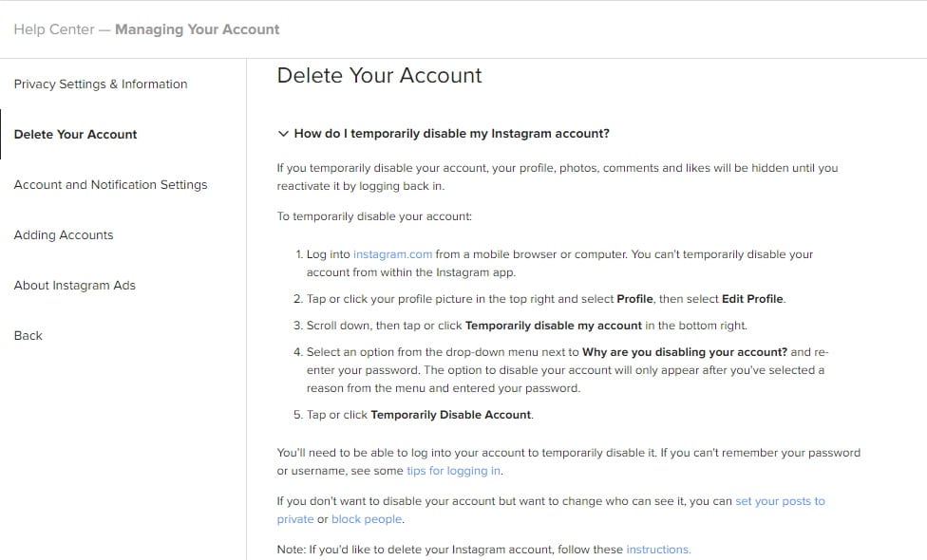Go to Account and Notification Settings
Image resolution: width=927 pixels, height=560 pixels.
pyautogui.click(x=110, y=184)
